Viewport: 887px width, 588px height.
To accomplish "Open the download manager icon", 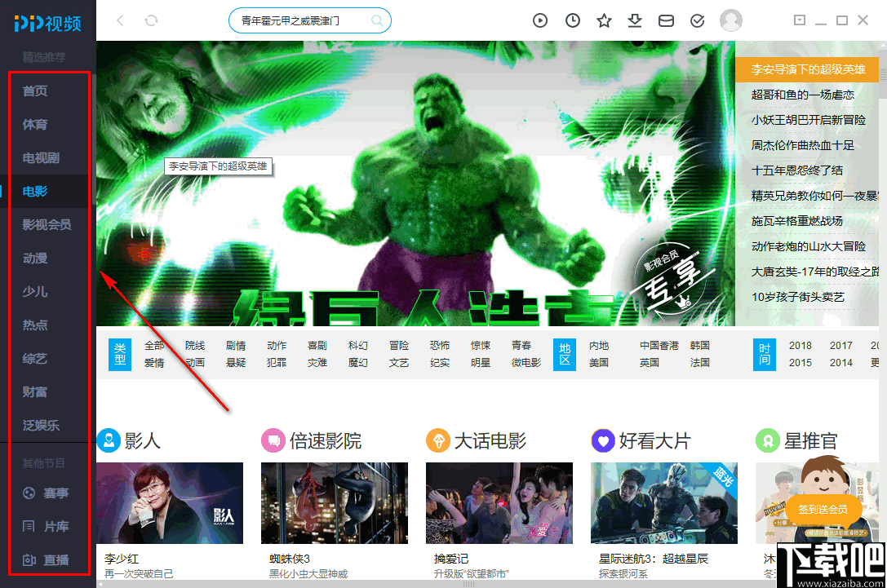I will 635,20.
